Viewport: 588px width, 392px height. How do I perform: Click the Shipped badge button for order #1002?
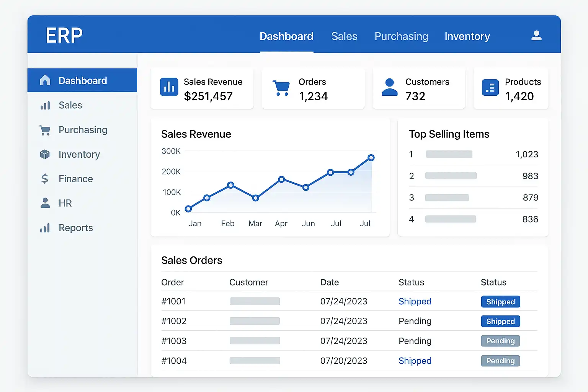(x=500, y=322)
